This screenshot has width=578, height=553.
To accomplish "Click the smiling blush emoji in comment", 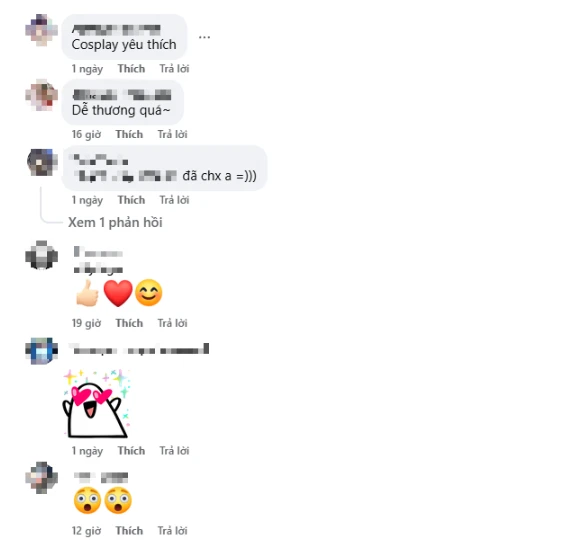I will pos(149,293).
